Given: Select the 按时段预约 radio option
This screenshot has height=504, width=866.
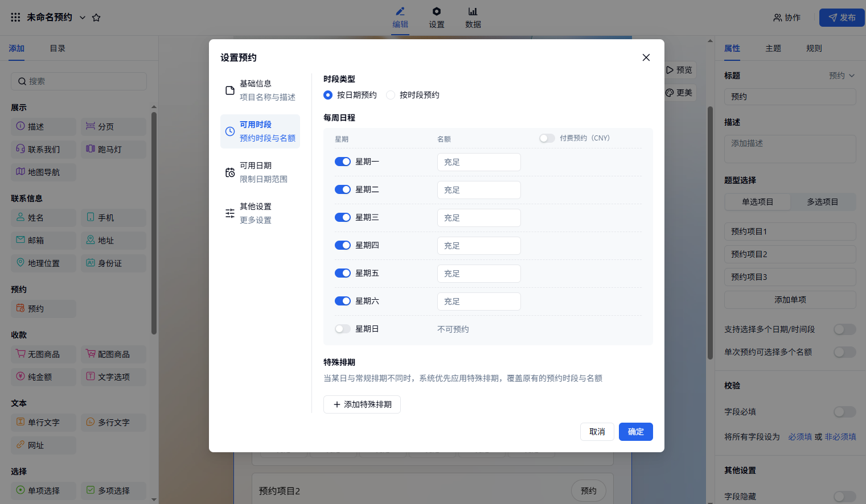Looking at the screenshot, I should [x=391, y=95].
